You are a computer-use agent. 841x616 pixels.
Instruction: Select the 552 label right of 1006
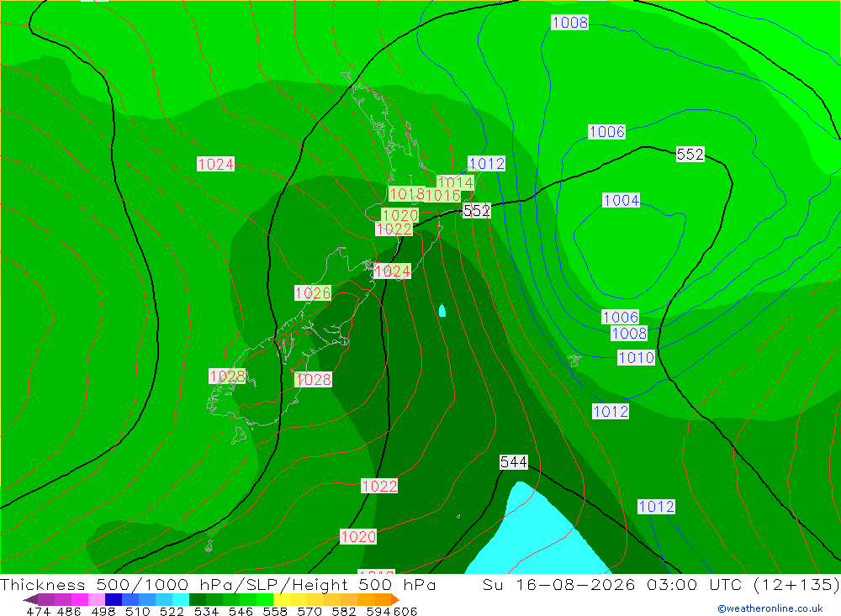coord(690,155)
